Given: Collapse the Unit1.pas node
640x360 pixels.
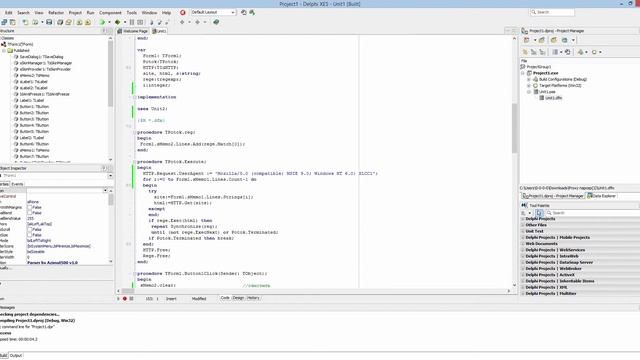Looking at the screenshot, I should 529,92.
